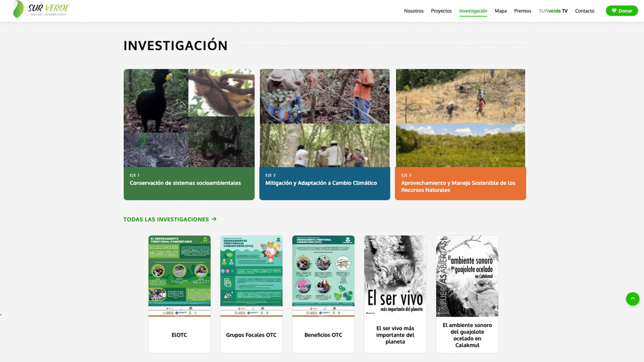Click the Grupos Focales OTC caption
Image resolution: width=644 pixels, height=362 pixels.
(x=251, y=335)
